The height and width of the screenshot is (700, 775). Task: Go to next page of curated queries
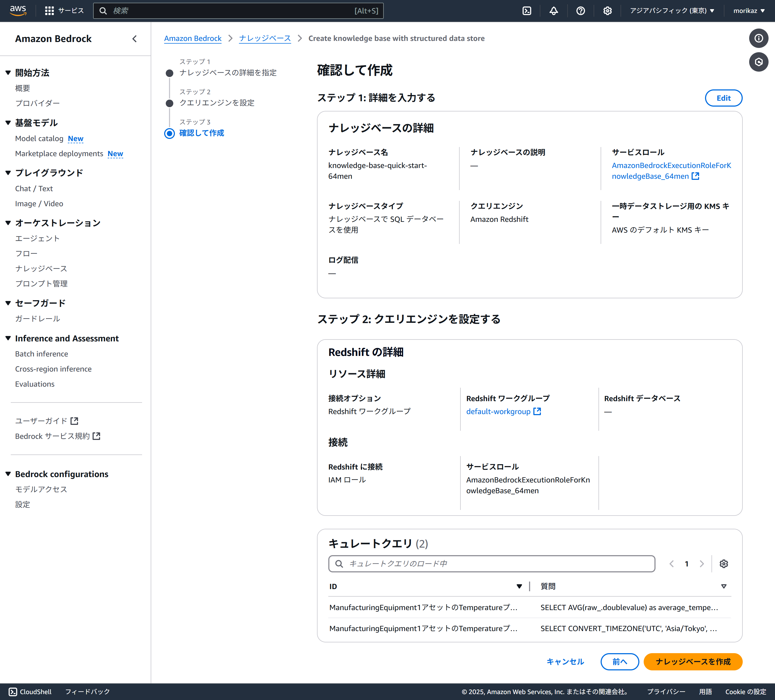702,564
